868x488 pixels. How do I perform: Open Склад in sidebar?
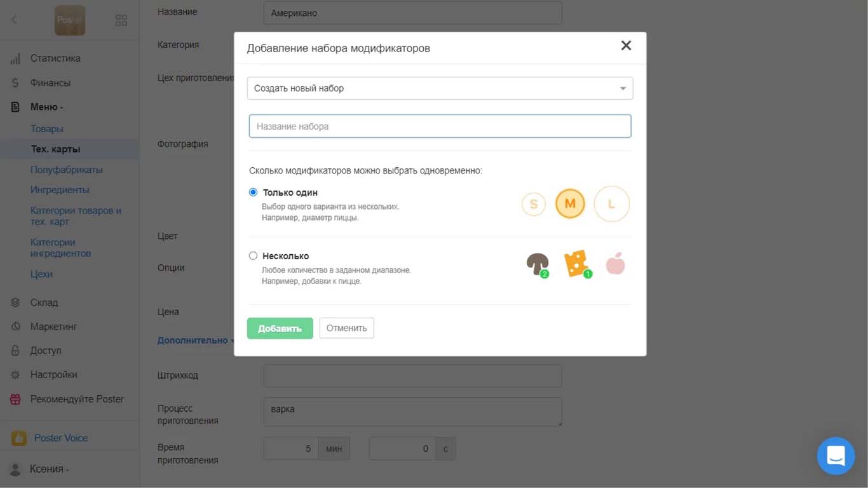pyautogui.click(x=44, y=302)
